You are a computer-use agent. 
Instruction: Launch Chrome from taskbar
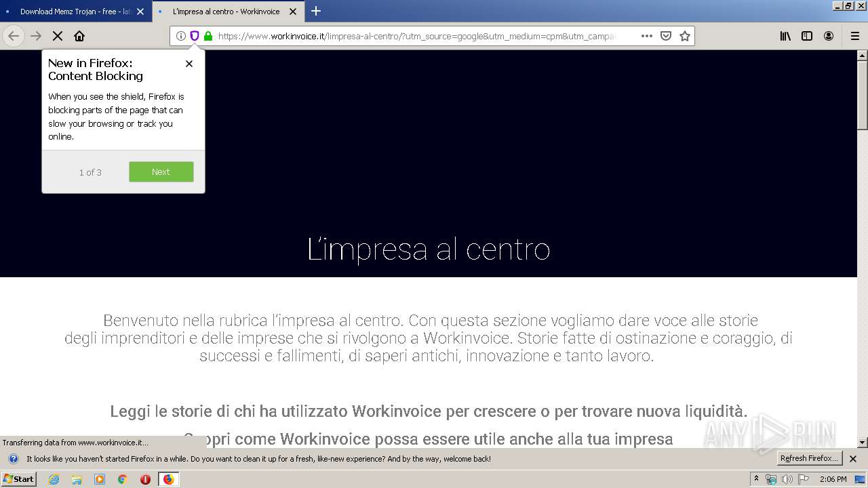(x=123, y=479)
